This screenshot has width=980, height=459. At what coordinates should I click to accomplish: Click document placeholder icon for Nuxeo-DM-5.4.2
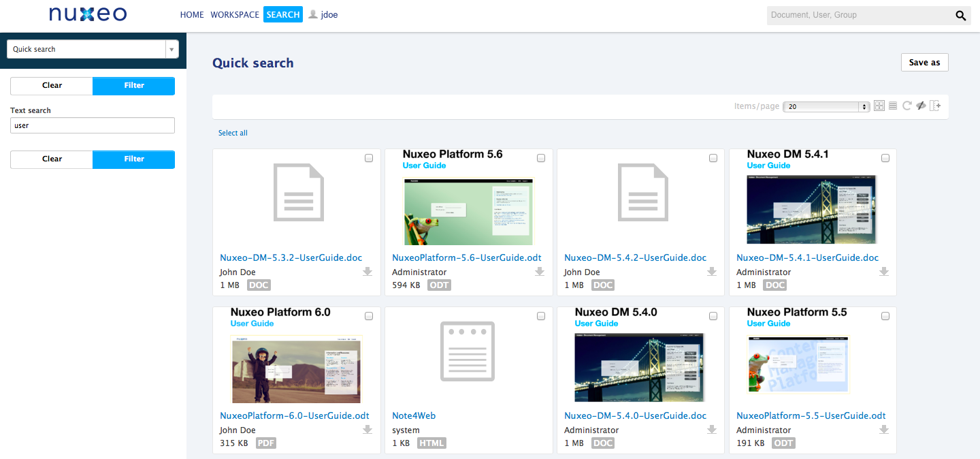tap(643, 192)
